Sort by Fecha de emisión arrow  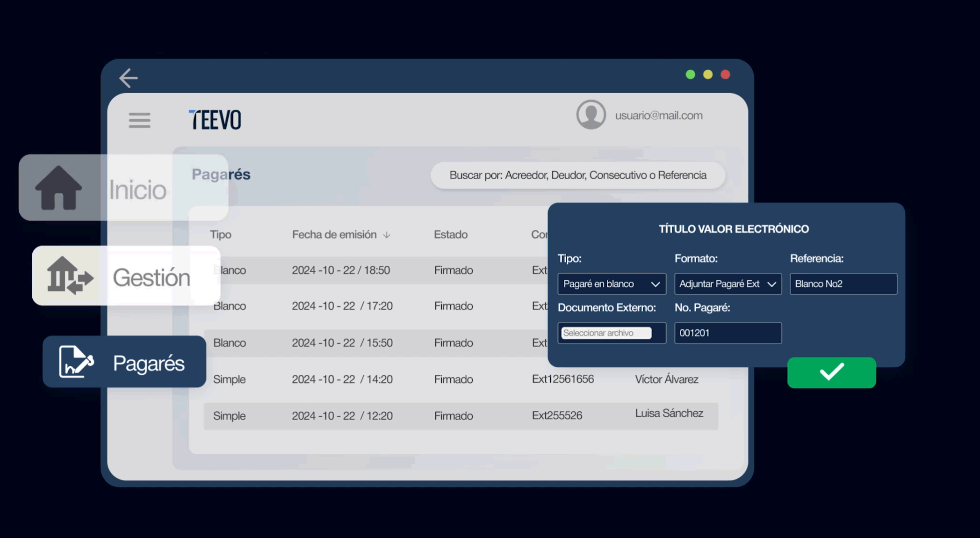[387, 235]
